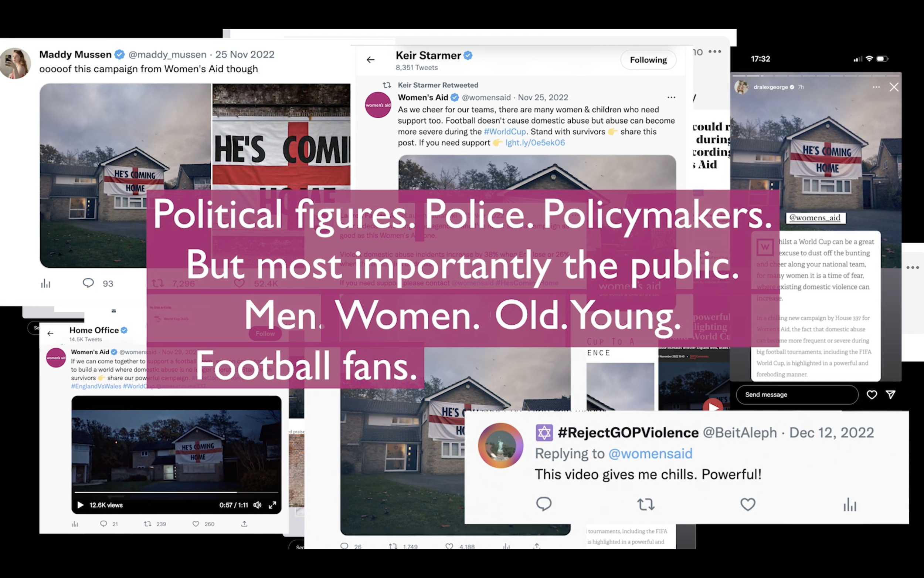The image size is (924, 578).
Task: Open the story options three-dot menu
Action: (x=876, y=87)
